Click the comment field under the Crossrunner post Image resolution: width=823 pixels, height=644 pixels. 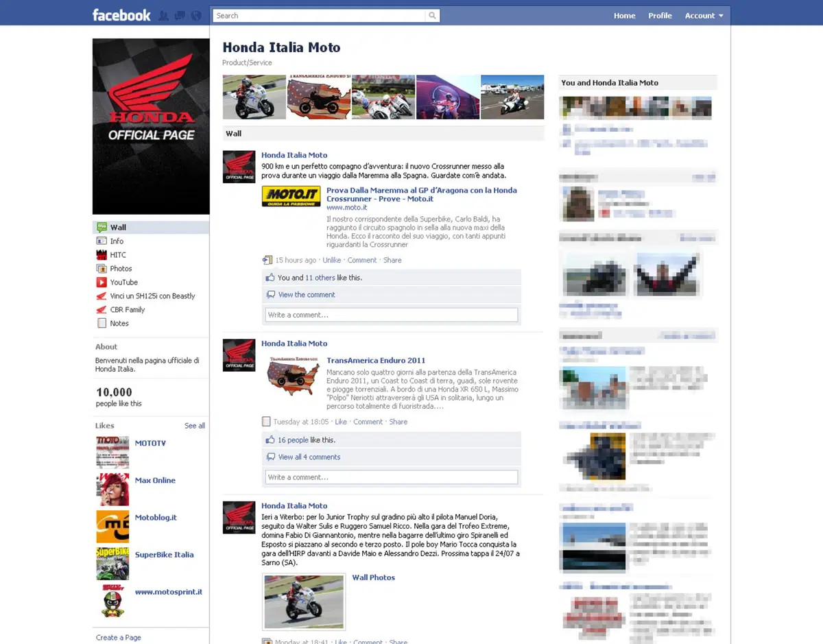391,315
